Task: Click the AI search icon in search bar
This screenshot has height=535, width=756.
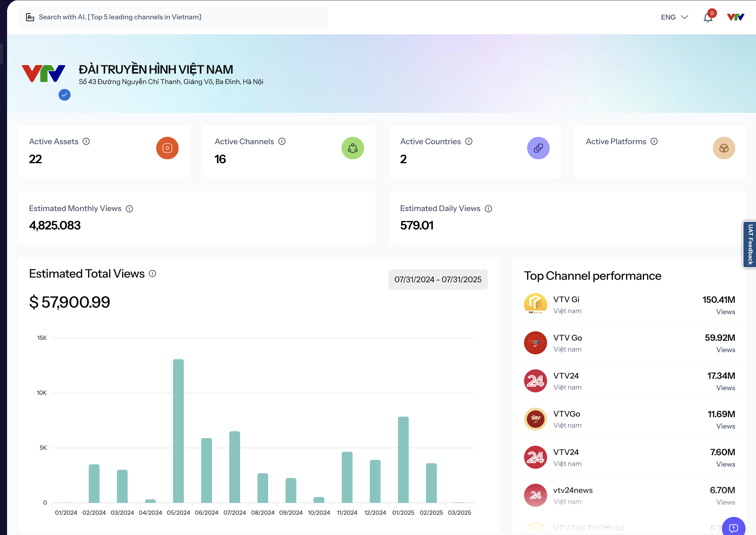Action: tap(30, 17)
